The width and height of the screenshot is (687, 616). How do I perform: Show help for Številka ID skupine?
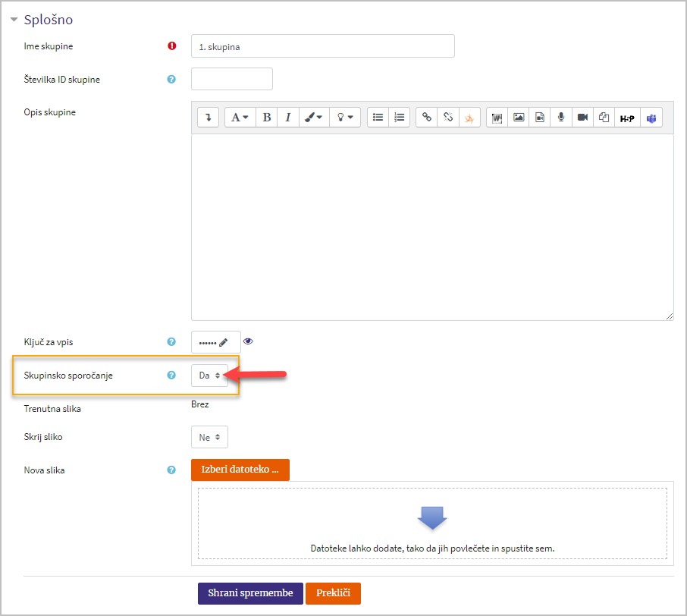(171, 80)
